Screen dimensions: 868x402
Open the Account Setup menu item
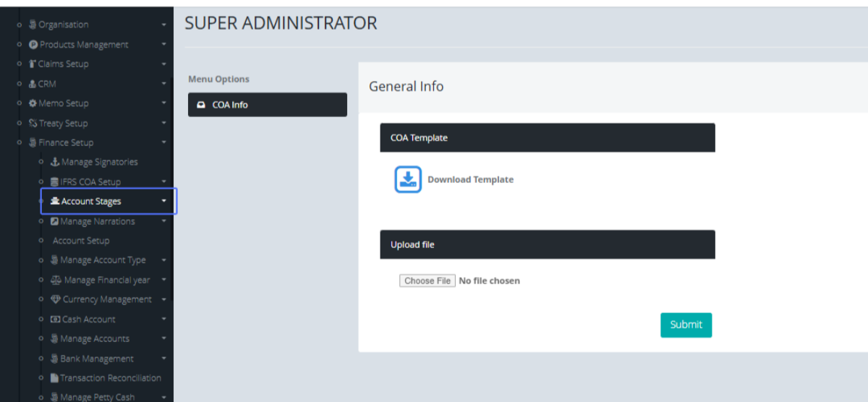[x=81, y=241]
